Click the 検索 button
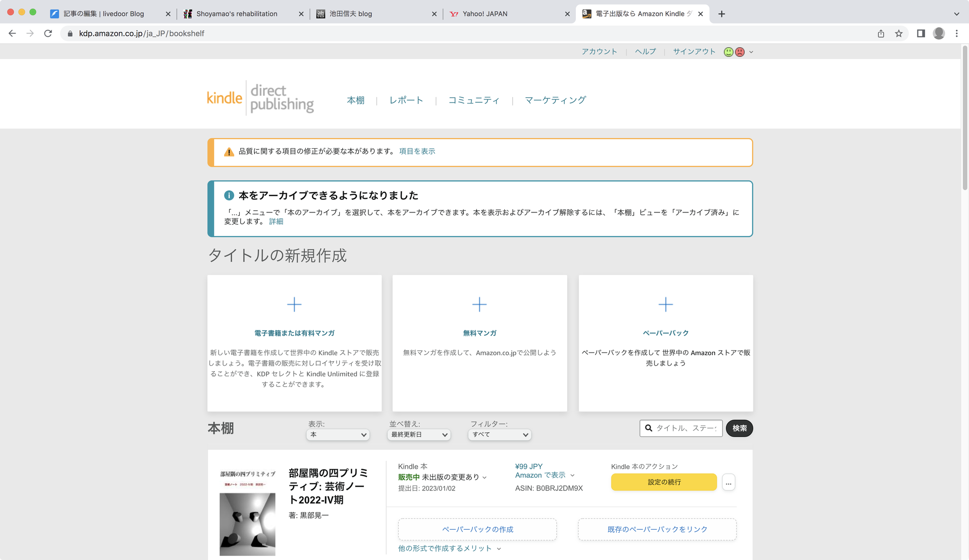This screenshot has height=560, width=969. coord(739,428)
